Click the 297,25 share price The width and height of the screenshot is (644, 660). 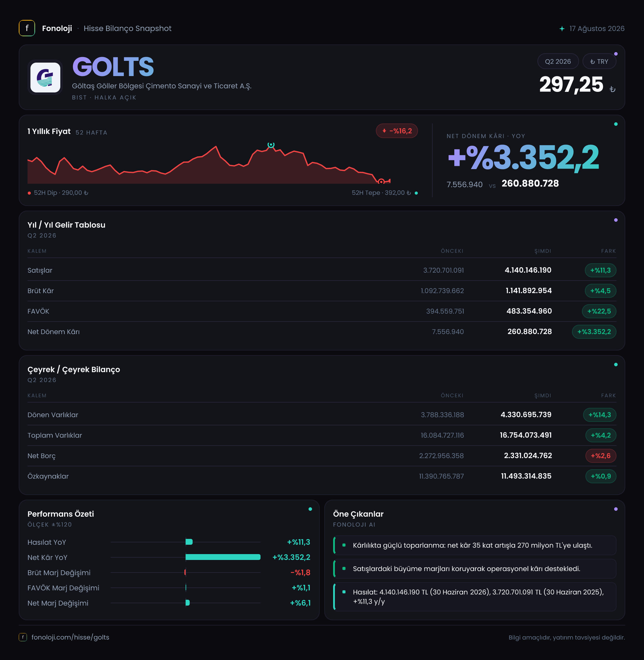point(571,84)
